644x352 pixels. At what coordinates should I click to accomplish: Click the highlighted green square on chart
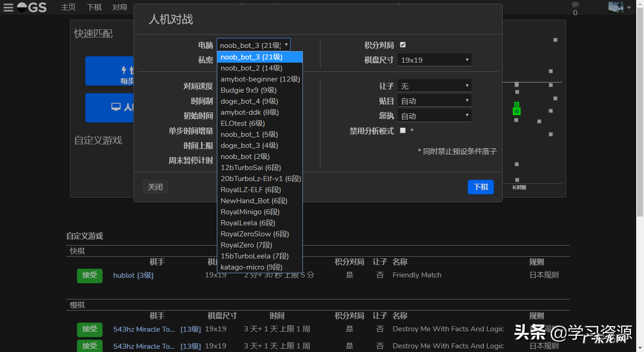516,111
